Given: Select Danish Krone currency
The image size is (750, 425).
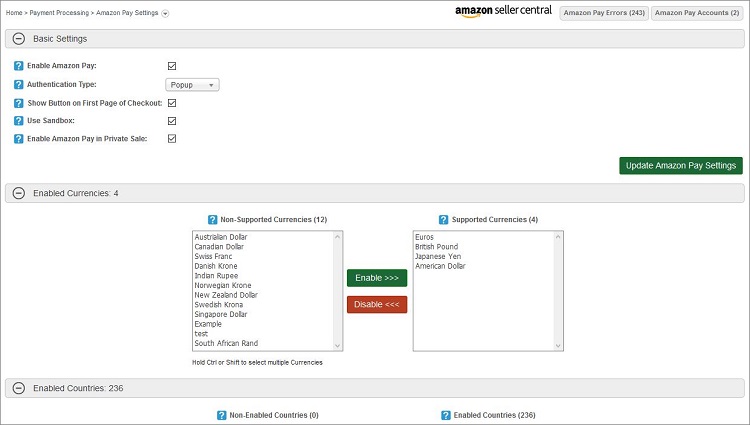Looking at the screenshot, I should point(216,266).
